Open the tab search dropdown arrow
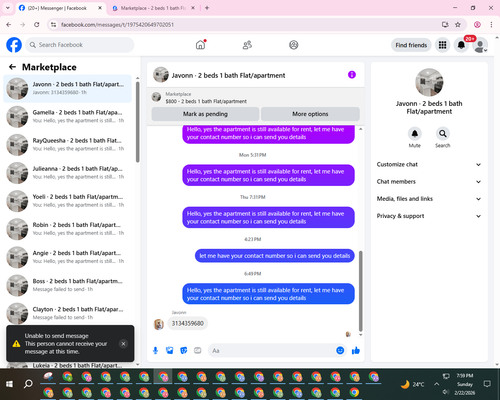 (8, 8)
